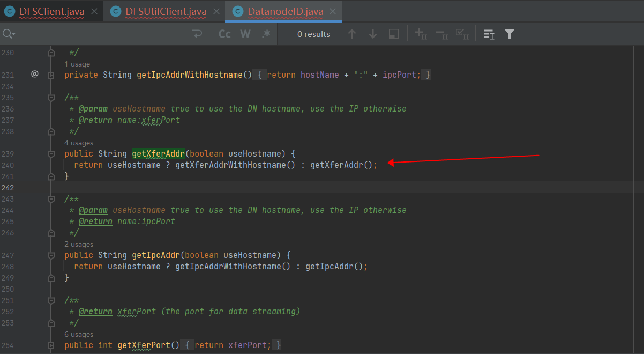Viewport: 644px width, 354px height.
Task: Toggle search in selection only
Action: [x=393, y=33]
